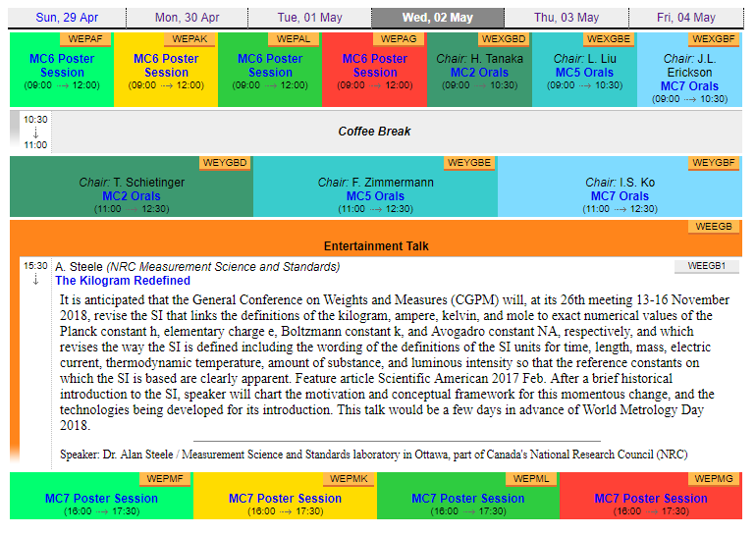Open MC5 Orals chaired by F. Zimmermann
Image resolution: width=756 pixels, height=535 pixels.
coord(375,196)
